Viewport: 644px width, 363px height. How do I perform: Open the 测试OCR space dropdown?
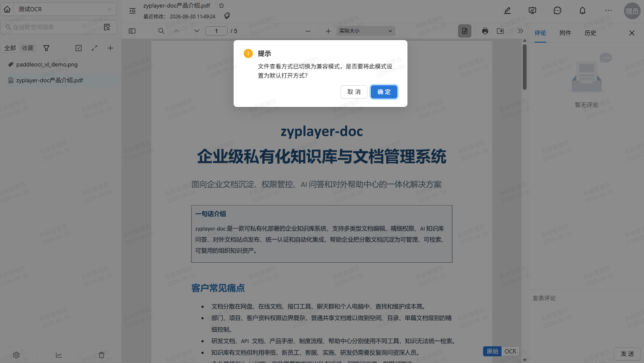click(x=65, y=9)
